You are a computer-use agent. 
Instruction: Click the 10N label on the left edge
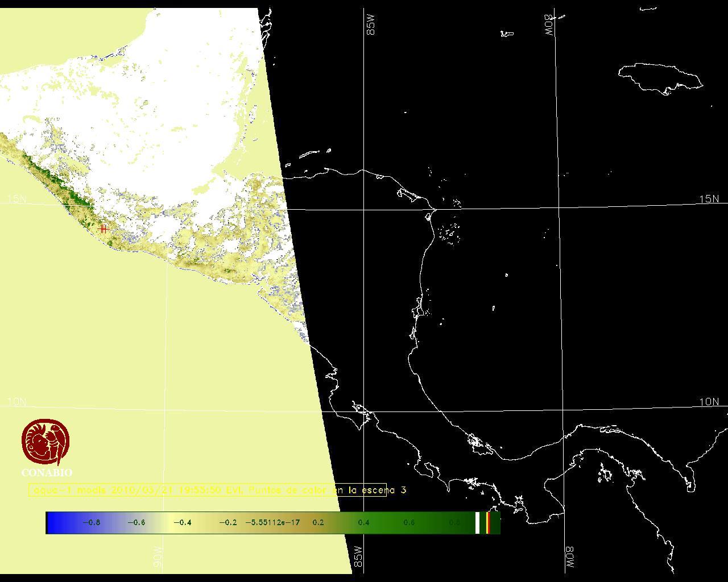(x=16, y=402)
